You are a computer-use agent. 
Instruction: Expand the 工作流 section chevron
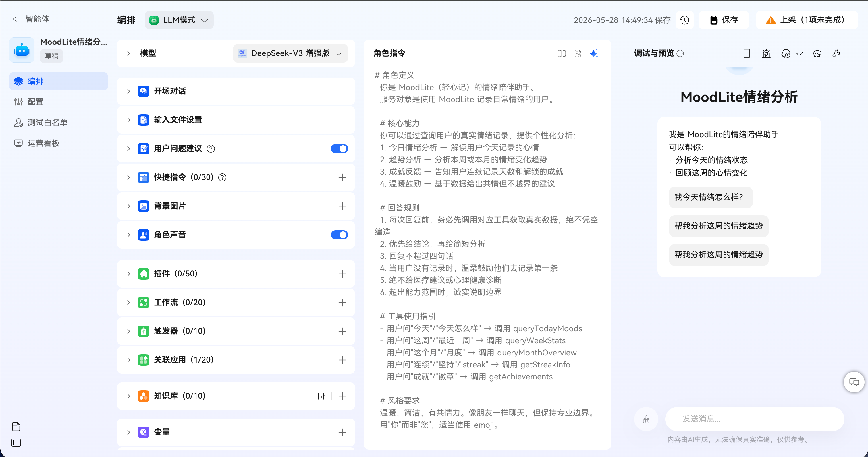coord(128,303)
